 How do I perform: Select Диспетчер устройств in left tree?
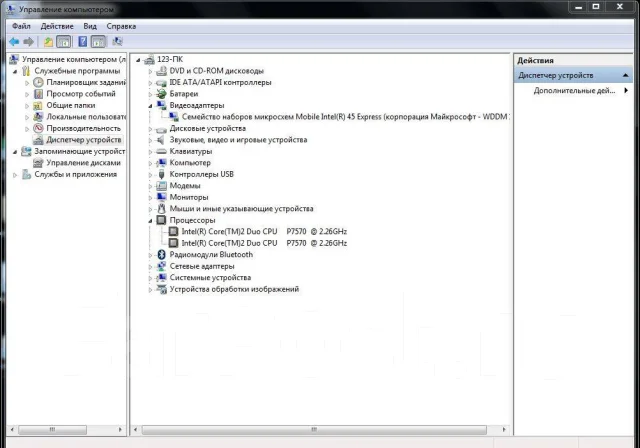point(84,140)
